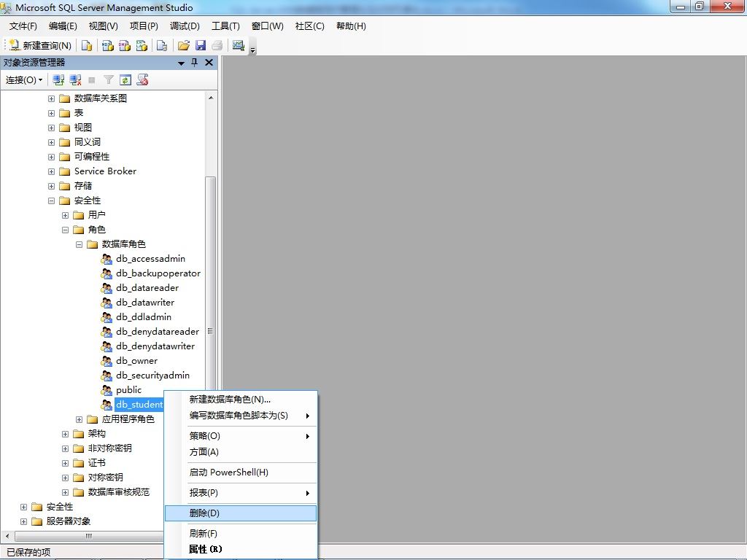Click the refresh icon in Object Explorer

point(125,80)
